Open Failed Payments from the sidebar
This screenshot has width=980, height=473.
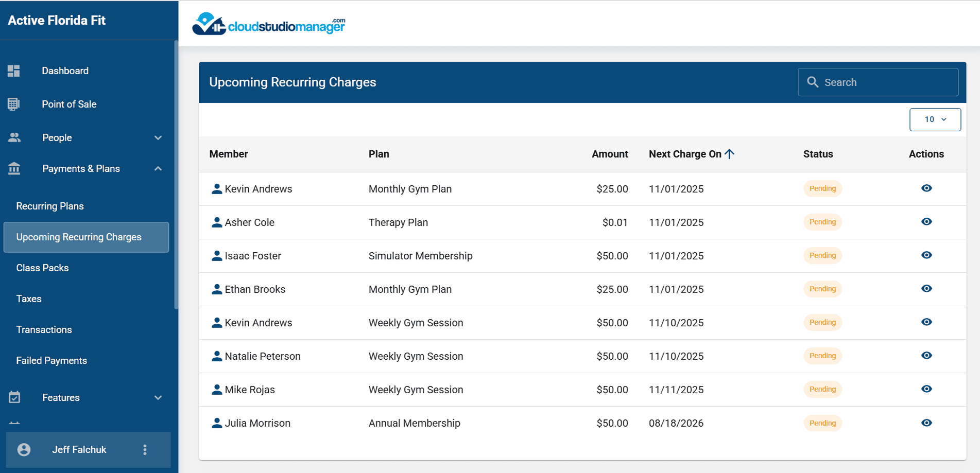pyautogui.click(x=51, y=361)
